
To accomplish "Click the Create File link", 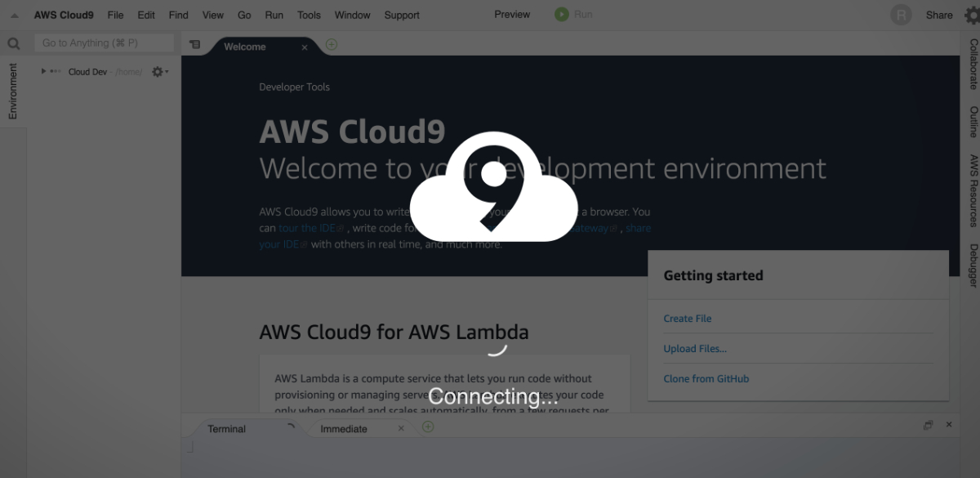I will point(688,319).
